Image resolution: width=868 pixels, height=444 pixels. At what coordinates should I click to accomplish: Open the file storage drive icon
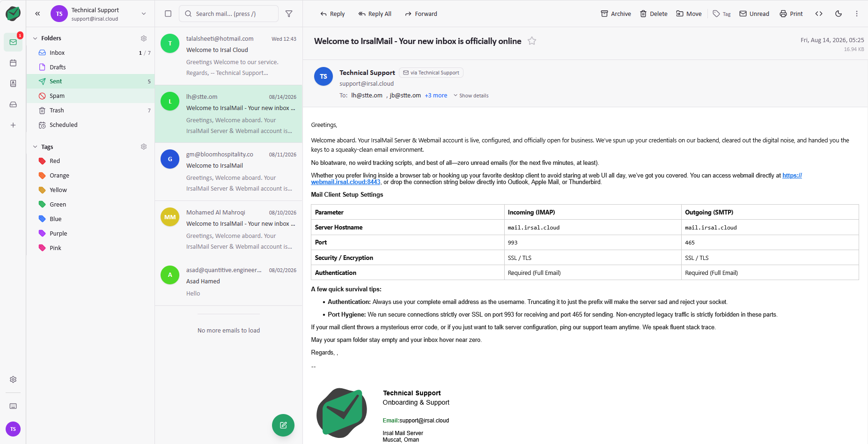coord(13,104)
